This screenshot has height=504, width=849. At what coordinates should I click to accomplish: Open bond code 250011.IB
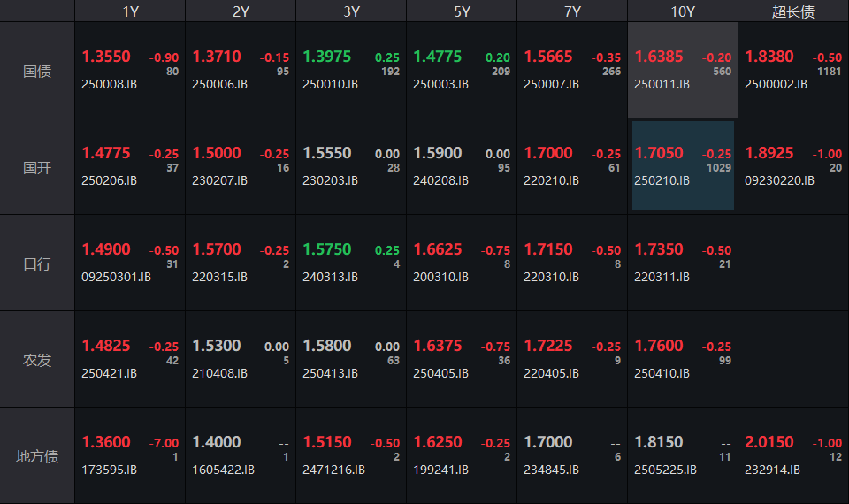click(662, 85)
